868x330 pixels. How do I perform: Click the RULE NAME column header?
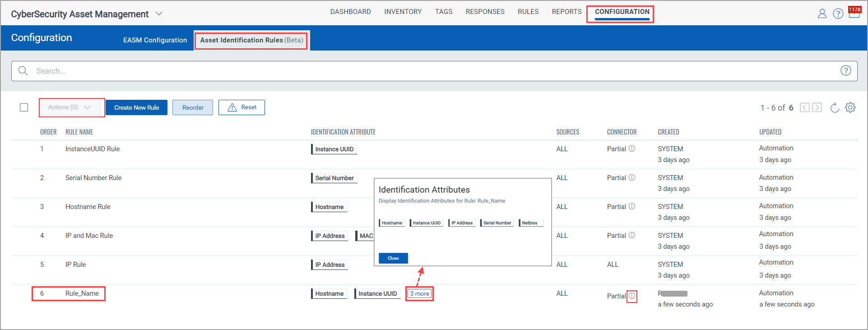pyautogui.click(x=79, y=132)
